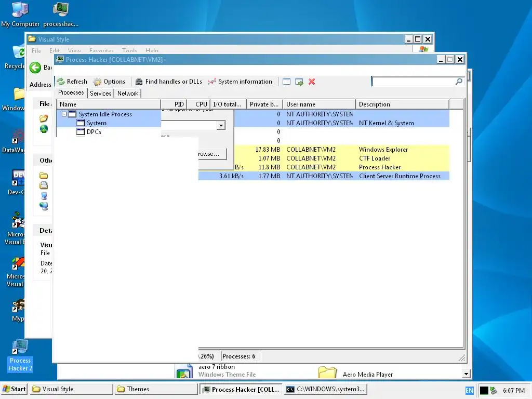The height and width of the screenshot is (399, 532).
Task: Click Back arrow in Visual Style window
Action: pos(35,68)
